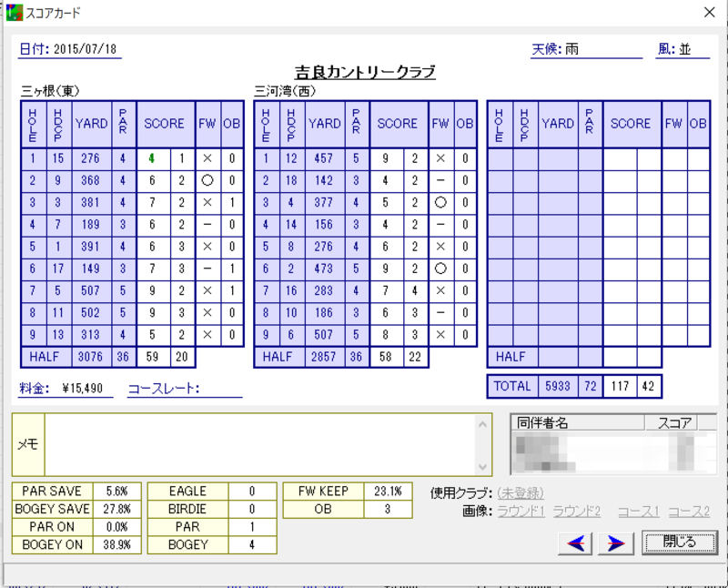
Task: Click the yardage 156 on west hole 4
Action: click(x=324, y=225)
